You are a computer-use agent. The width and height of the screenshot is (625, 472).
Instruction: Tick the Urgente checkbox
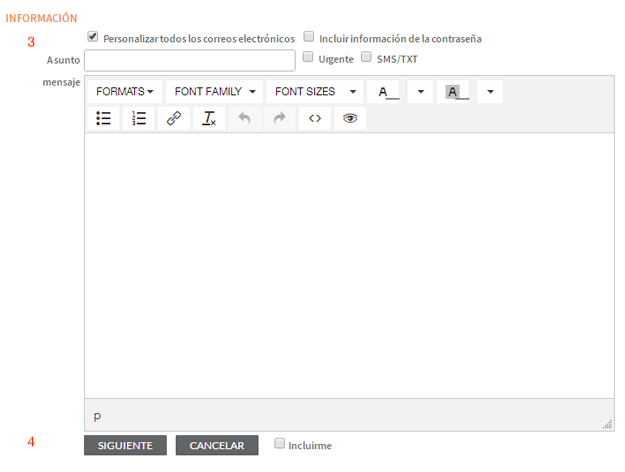coord(308,57)
